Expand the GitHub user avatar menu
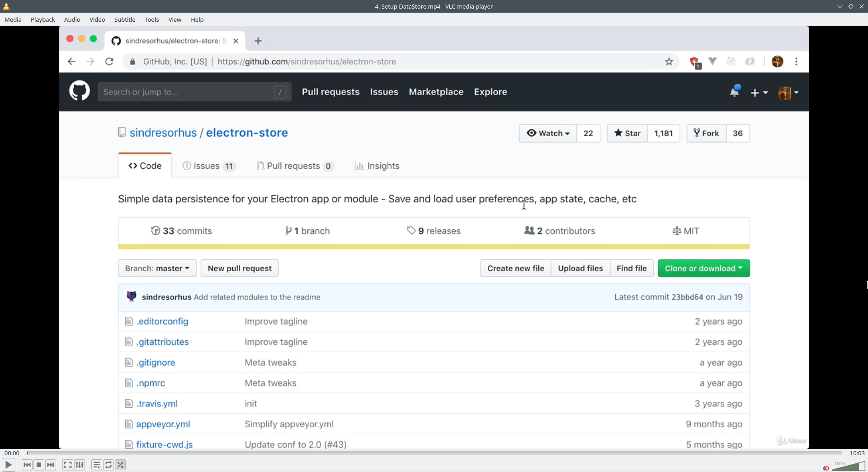The width and height of the screenshot is (868, 472). tap(788, 92)
